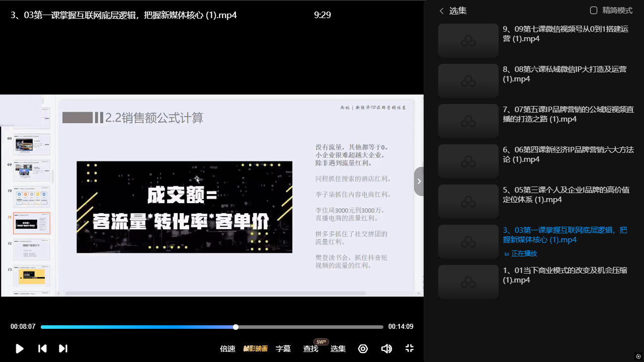Viewport: 644px width, 362px height.
Task: Click the 06第四课 video thumbnail
Action: point(468,161)
